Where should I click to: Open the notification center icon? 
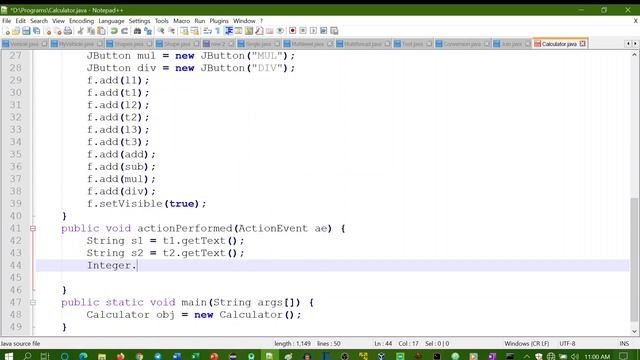point(623,356)
